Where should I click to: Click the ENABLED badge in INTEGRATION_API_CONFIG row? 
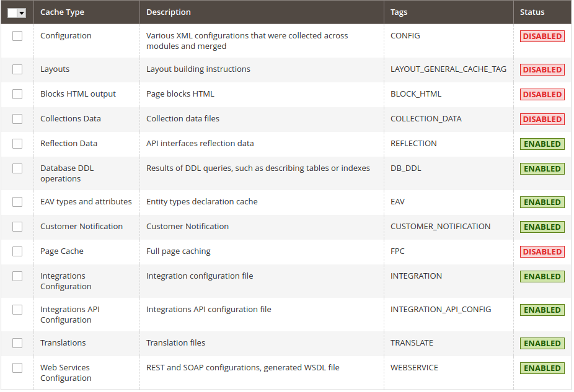click(542, 310)
